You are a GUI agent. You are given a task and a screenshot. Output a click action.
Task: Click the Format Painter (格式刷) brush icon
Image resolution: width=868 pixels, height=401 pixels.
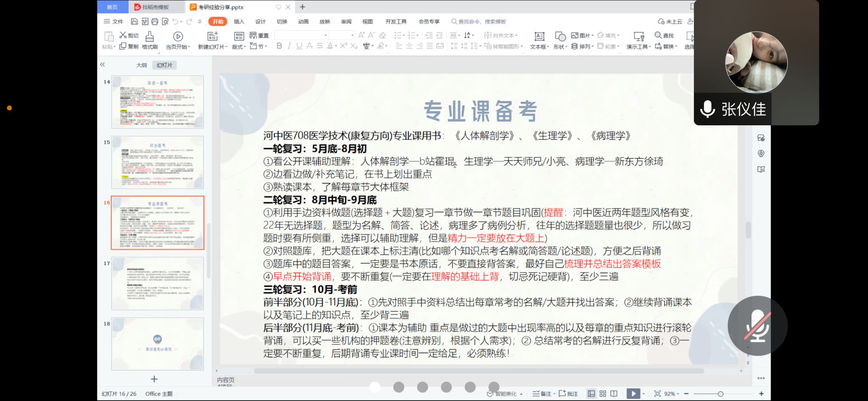149,36
